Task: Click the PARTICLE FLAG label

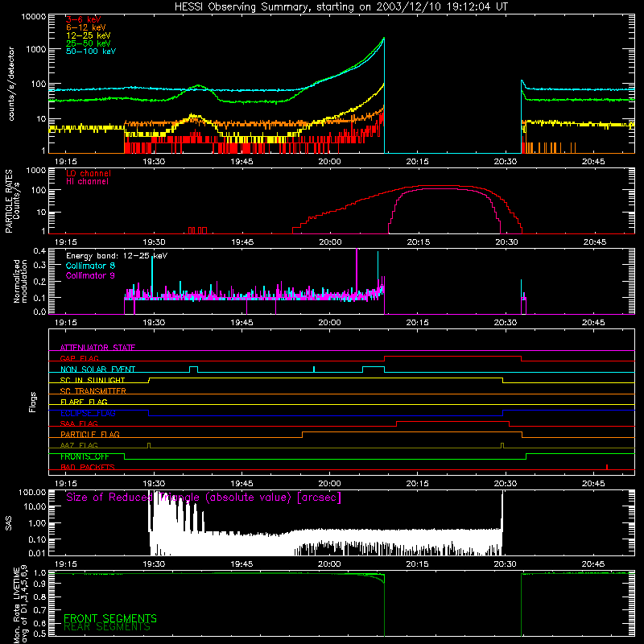Action: (90, 434)
